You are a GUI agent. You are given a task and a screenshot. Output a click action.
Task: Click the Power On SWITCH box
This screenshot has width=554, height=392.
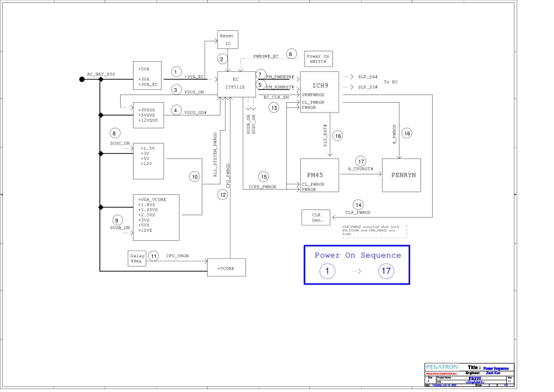tap(318, 59)
